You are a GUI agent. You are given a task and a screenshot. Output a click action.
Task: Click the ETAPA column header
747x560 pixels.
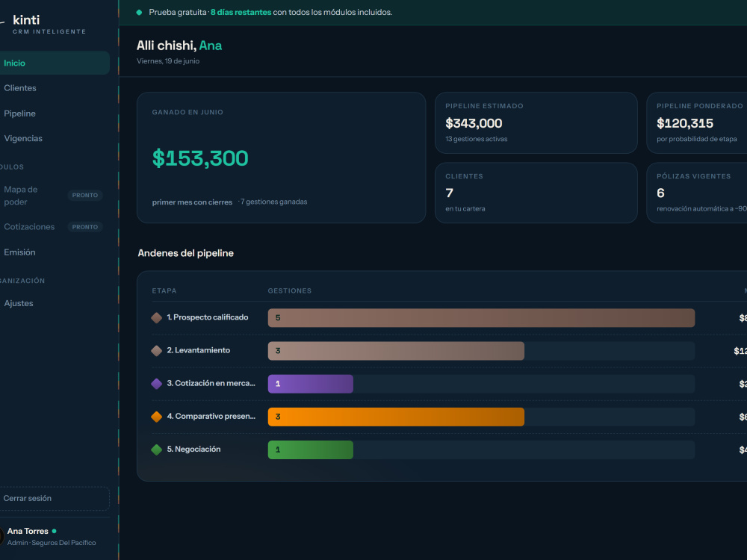tap(164, 290)
